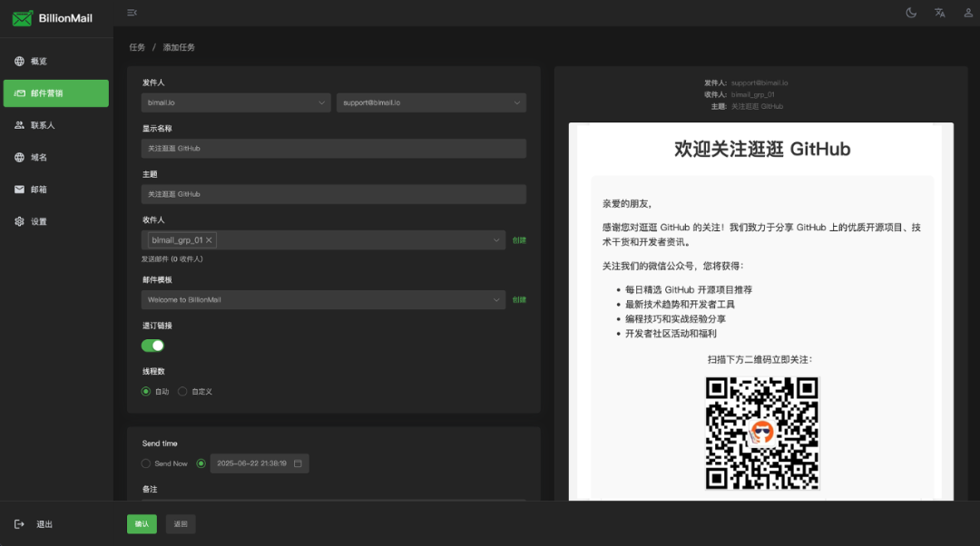Open the Settings (设置) gear icon
The height and width of the screenshot is (546, 980).
tap(20, 220)
